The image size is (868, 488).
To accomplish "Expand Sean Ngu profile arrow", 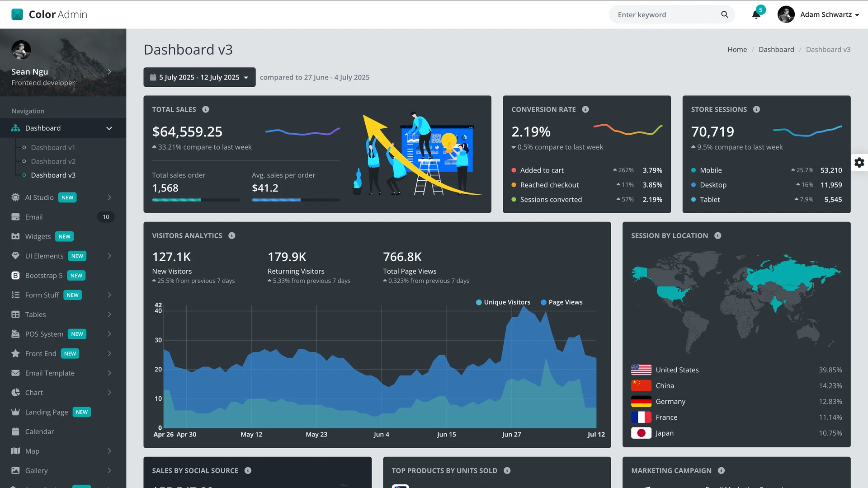I will click(109, 71).
